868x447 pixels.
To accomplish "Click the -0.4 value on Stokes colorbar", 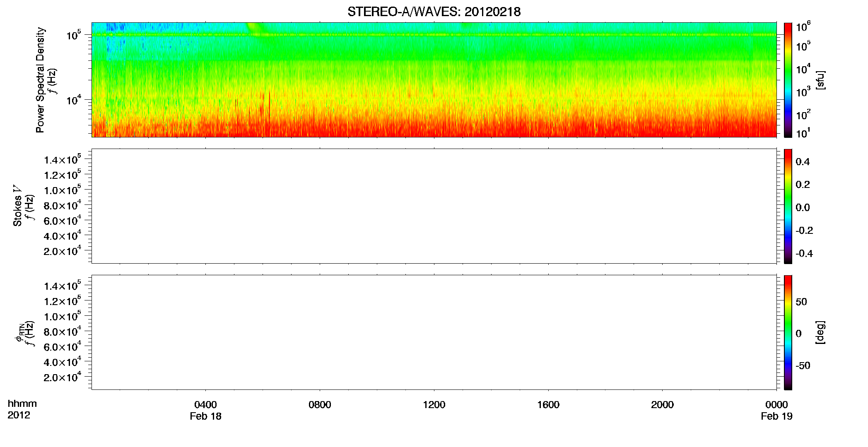I will [x=804, y=253].
